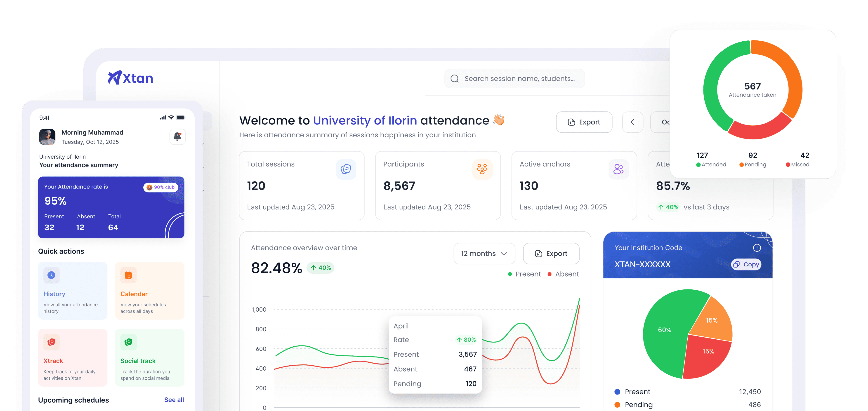Click the Xtan logo
The image size is (868, 411).
click(x=130, y=78)
